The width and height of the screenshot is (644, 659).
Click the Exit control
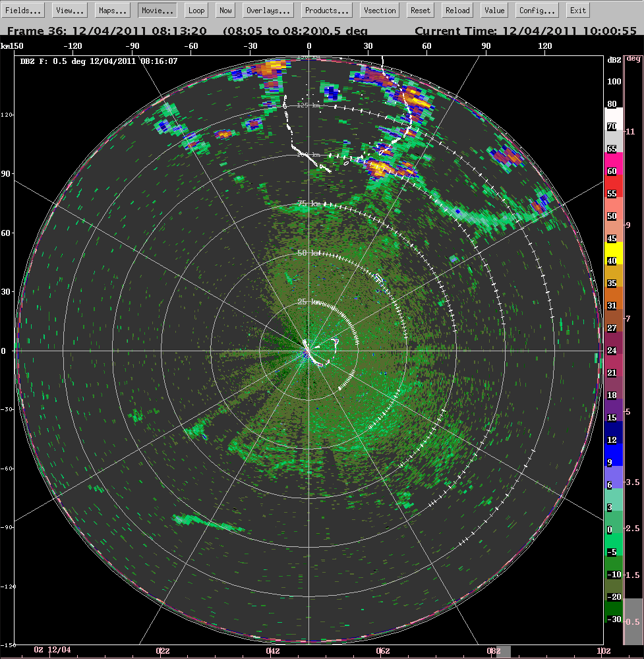(x=577, y=10)
